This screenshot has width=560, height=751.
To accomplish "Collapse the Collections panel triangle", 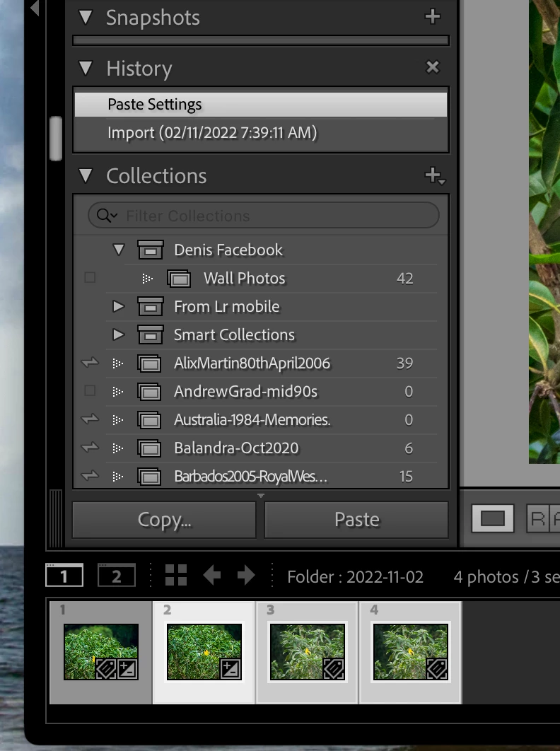I will (86, 175).
